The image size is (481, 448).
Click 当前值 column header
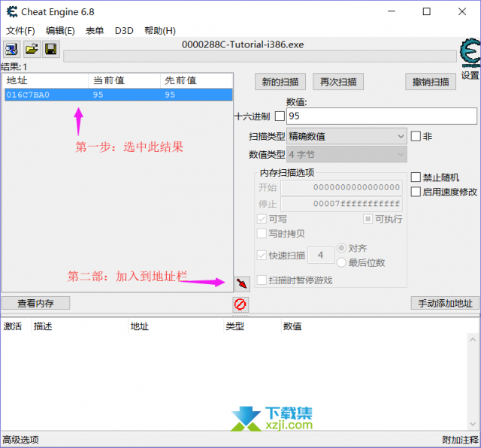(x=124, y=80)
